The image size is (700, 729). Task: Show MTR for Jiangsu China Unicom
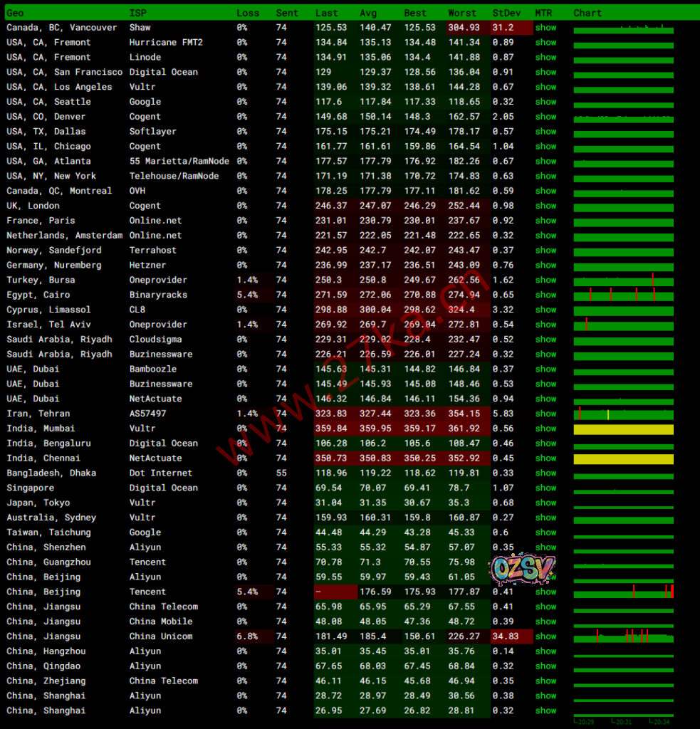point(545,636)
